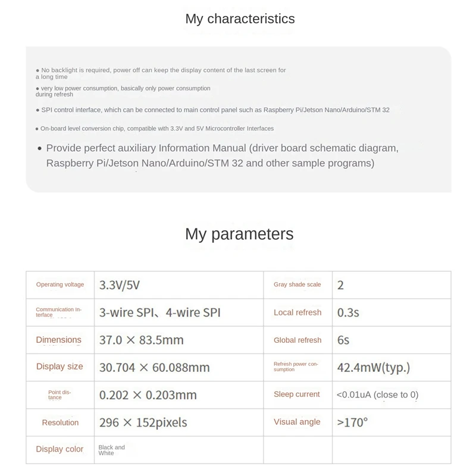The width and height of the screenshot is (476, 476).
Task: Select the "42.4mW(typ.)" refresh power value
Action: click(x=373, y=368)
